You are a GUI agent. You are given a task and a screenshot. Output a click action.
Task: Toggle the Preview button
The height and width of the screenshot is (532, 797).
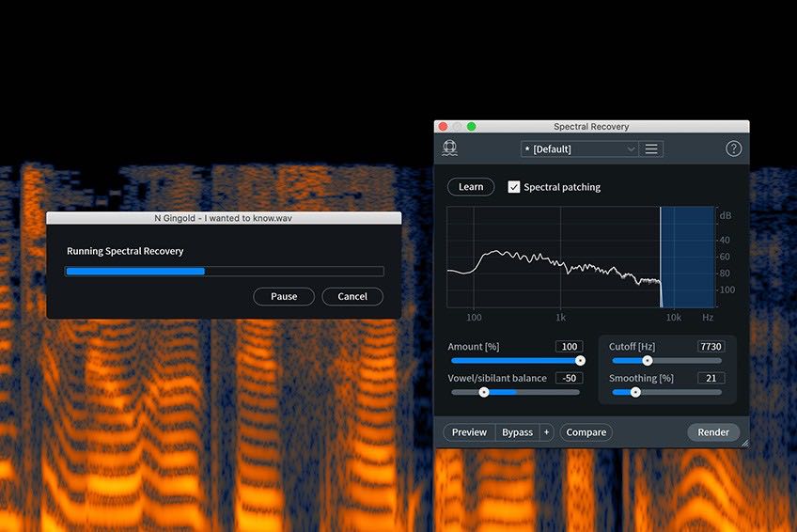(469, 432)
